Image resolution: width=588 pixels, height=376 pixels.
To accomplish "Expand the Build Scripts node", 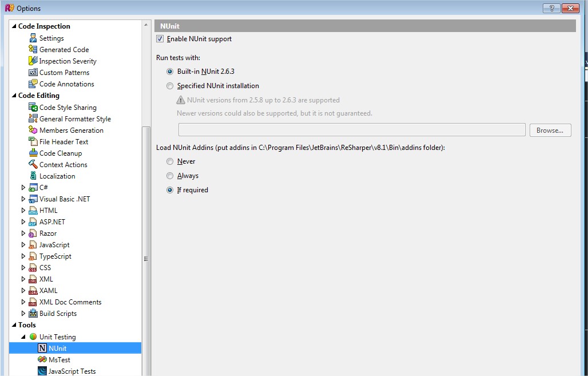I will tap(23, 314).
